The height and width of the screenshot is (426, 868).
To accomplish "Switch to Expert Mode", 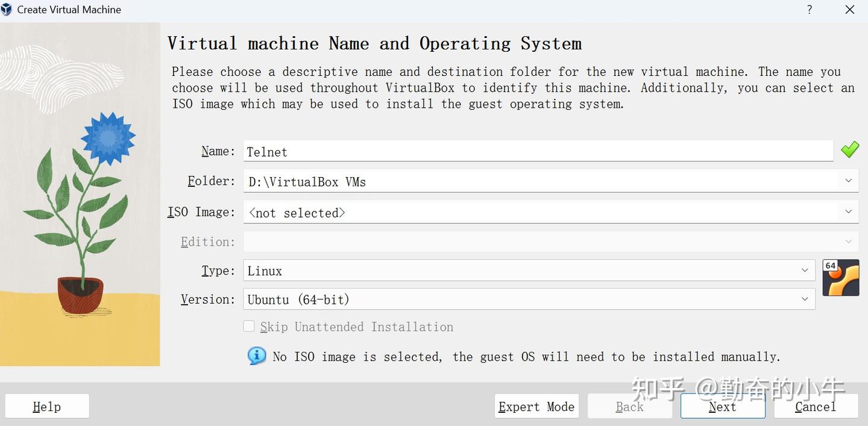I will (536, 407).
